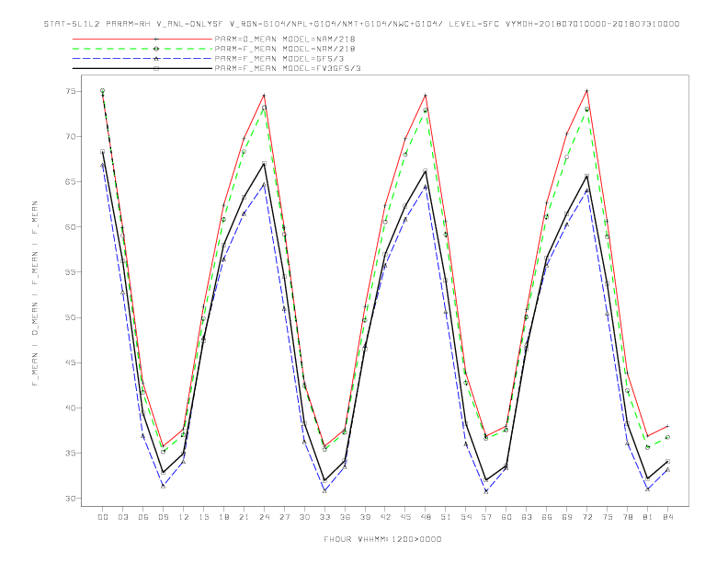Click x-axis tick label 00

[103, 517]
